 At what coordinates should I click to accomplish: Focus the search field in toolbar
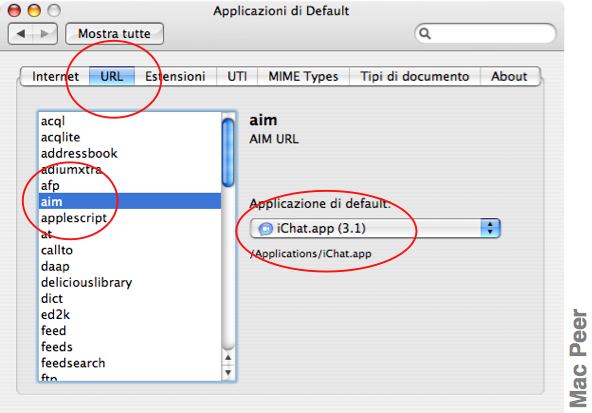coord(485,34)
